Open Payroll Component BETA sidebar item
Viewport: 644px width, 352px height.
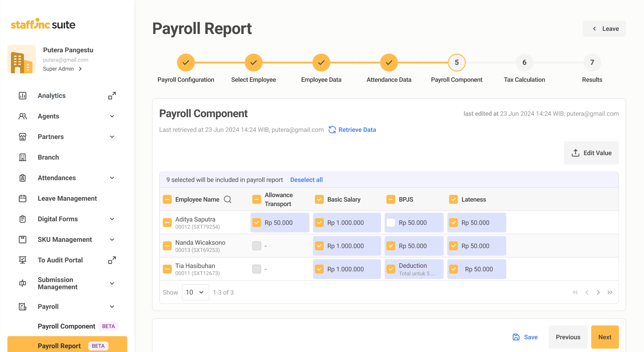click(x=67, y=326)
